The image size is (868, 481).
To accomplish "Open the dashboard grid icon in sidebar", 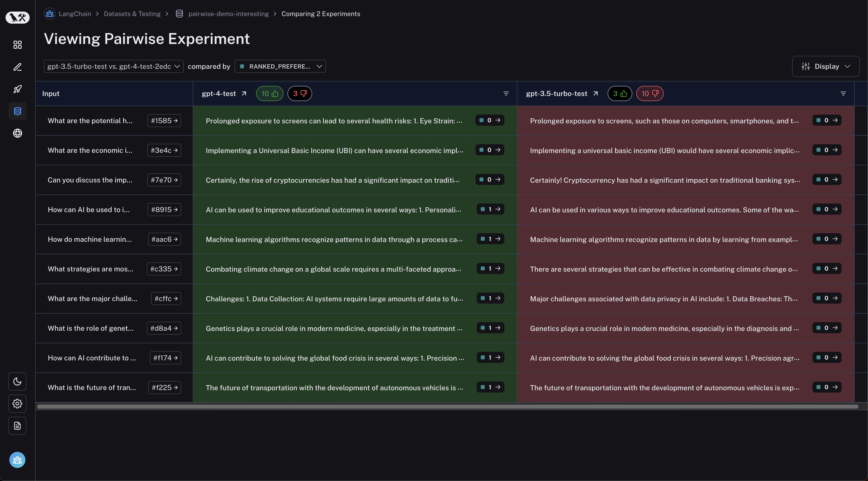I will [18, 45].
